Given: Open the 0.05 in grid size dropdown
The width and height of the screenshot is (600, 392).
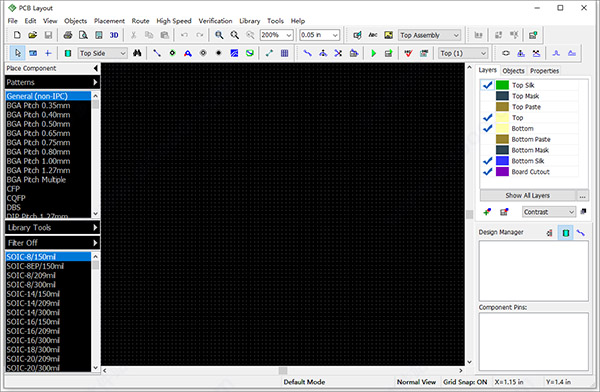Looking at the screenshot, I should click(x=335, y=35).
